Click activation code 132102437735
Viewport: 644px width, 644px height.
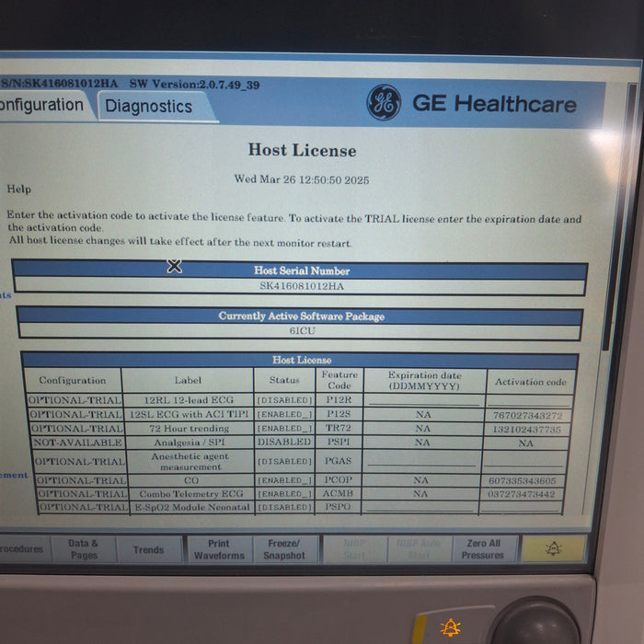pos(526,430)
